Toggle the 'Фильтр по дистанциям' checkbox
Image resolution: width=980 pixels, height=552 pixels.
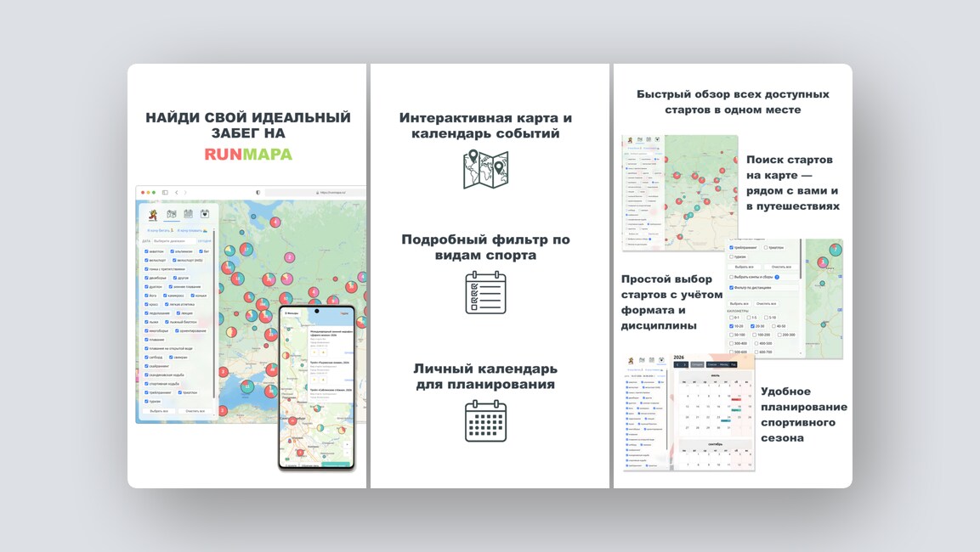coord(731,287)
